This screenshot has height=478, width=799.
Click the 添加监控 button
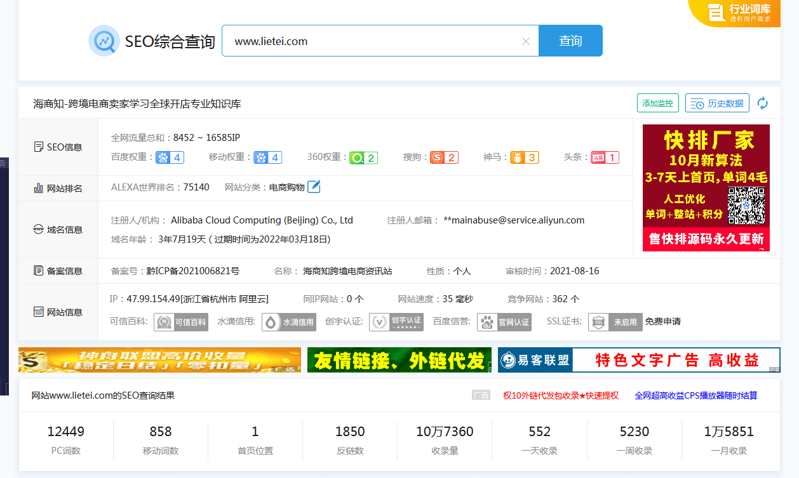click(x=657, y=103)
